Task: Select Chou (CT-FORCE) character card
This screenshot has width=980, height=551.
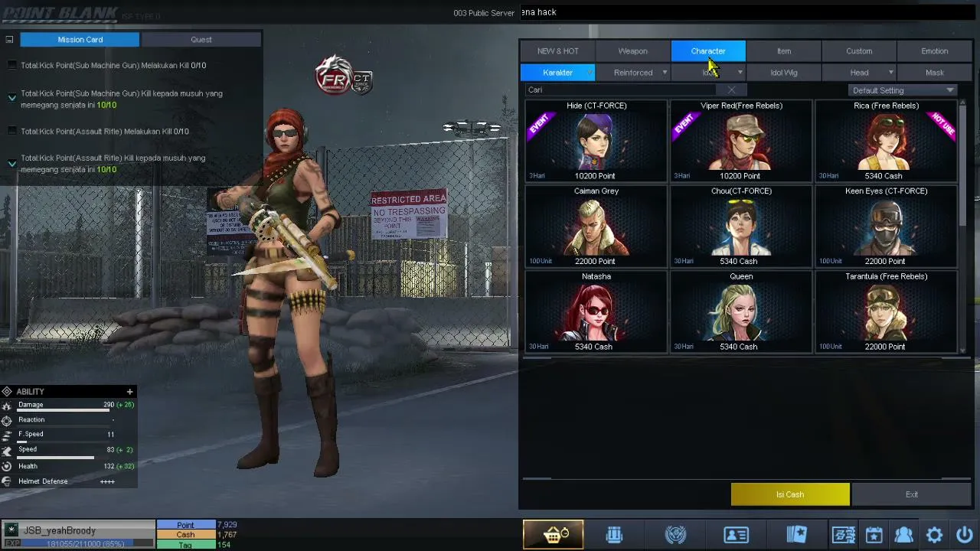Action: point(740,227)
